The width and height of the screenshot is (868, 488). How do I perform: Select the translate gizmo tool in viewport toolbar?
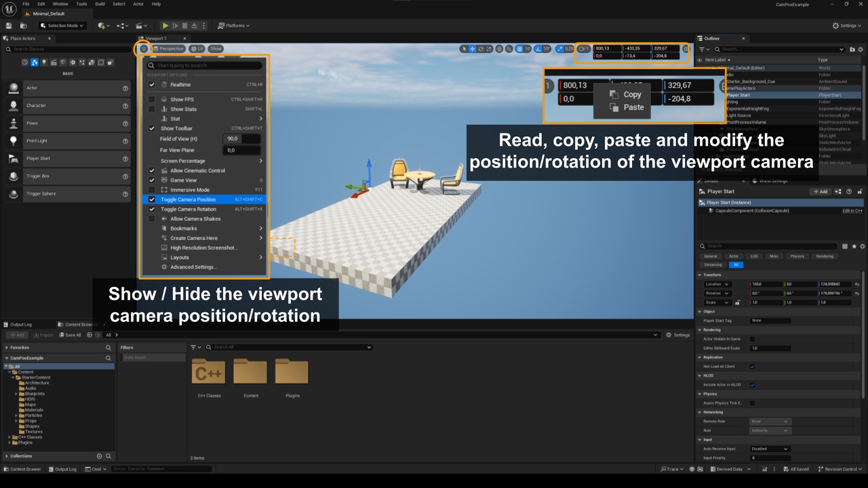473,49
